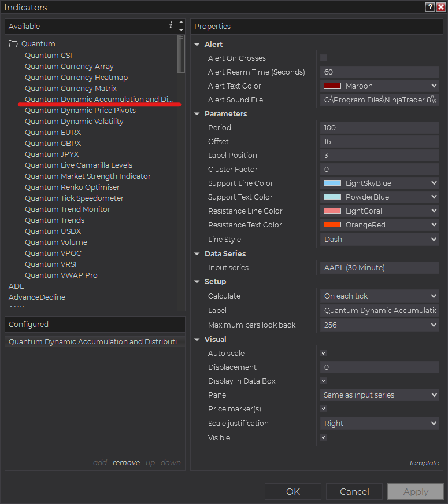
Task: Select Quantum Trend Monitor
Action: click(68, 209)
